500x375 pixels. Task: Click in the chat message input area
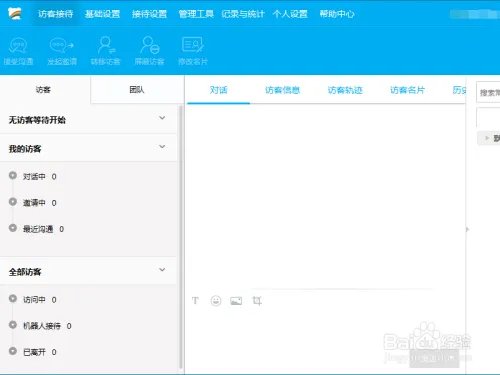click(x=325, y=340)
